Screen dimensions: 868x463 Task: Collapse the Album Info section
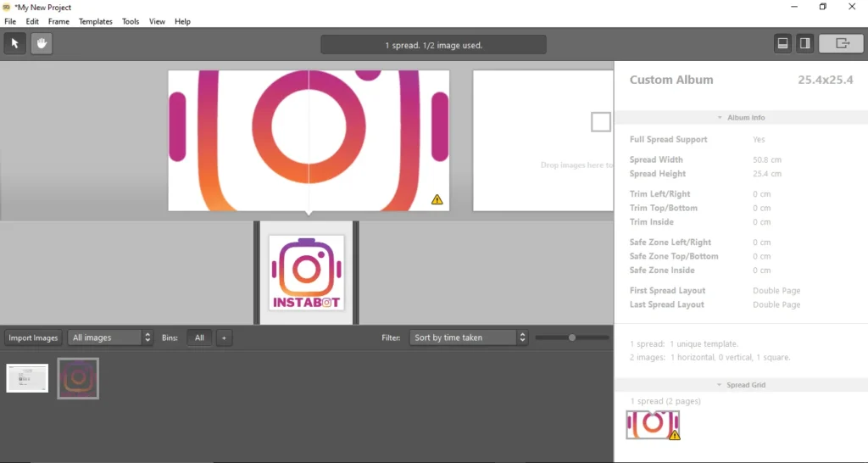[x=741, y=117]
